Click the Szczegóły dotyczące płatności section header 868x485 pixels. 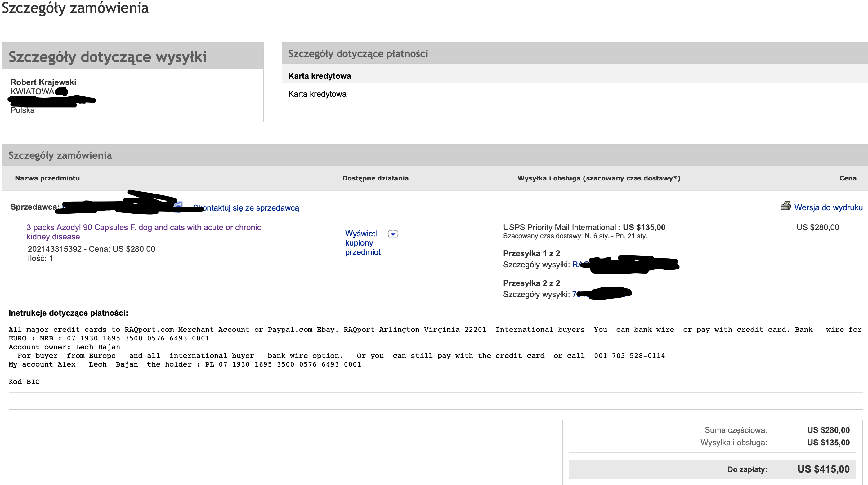point(358,54)
